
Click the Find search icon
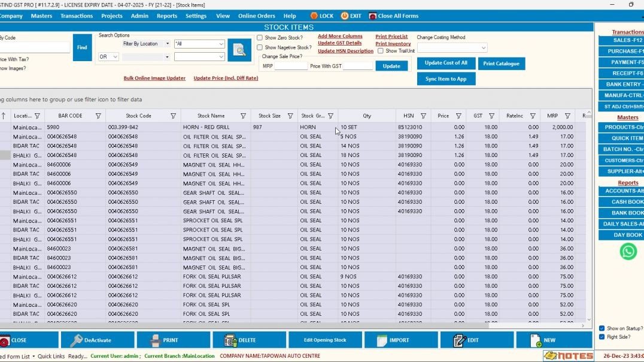click(x=82, y=47)
